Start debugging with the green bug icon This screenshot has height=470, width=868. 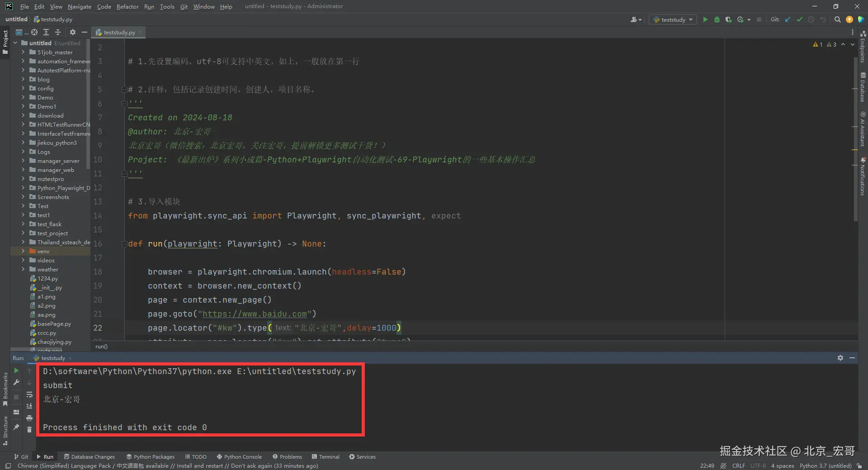[x=717, y=19]
